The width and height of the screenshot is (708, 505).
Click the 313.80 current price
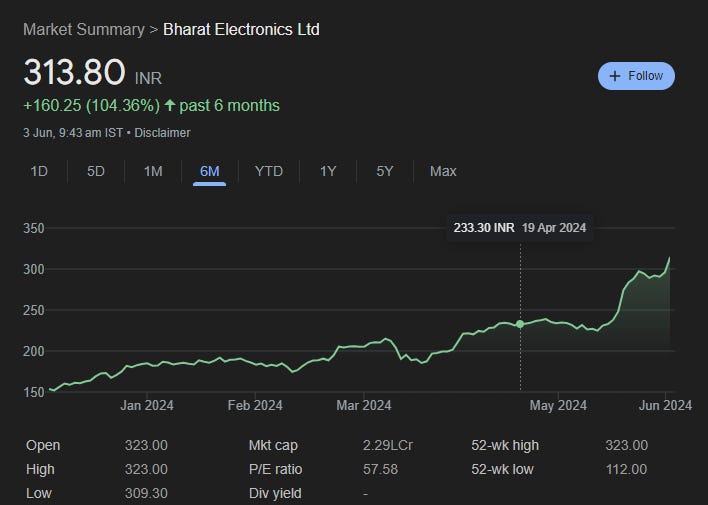[74, 72]
